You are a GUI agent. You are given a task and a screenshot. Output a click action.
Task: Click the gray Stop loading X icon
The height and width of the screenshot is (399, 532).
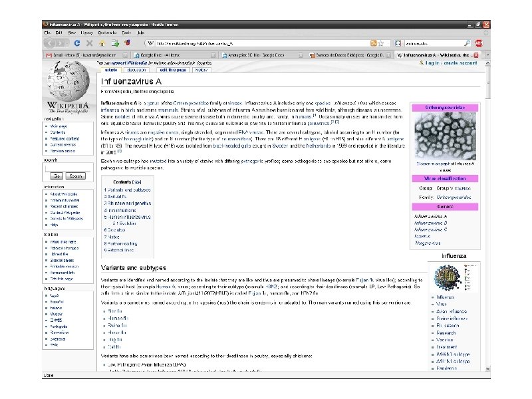(89, 43)
